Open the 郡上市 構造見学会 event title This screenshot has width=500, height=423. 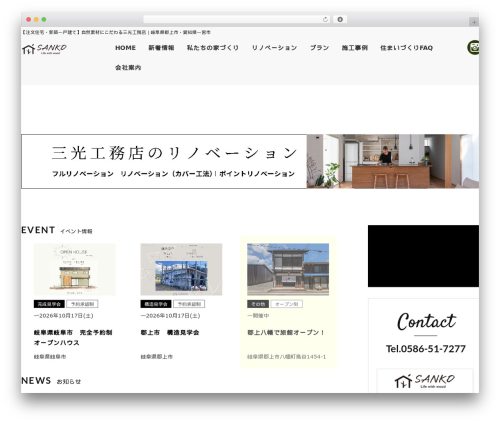pos(170,332)
